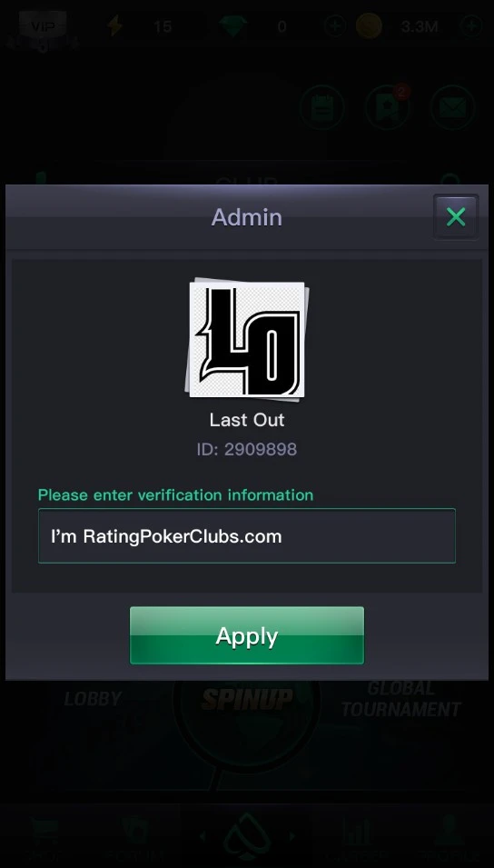Image resolution: width=494 pixels, height=868 pixels.
Task: Open the mail envelope icon
Action: (452, 107)
